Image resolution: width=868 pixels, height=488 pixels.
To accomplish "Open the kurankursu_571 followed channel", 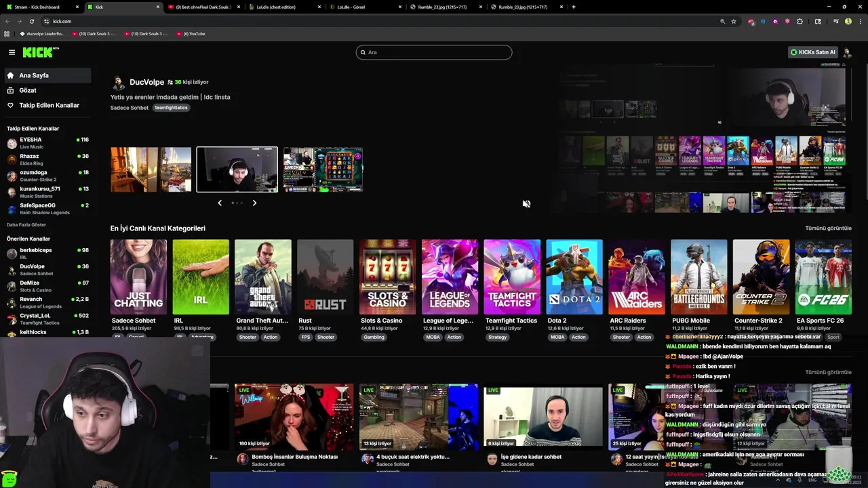I will 47,192.
